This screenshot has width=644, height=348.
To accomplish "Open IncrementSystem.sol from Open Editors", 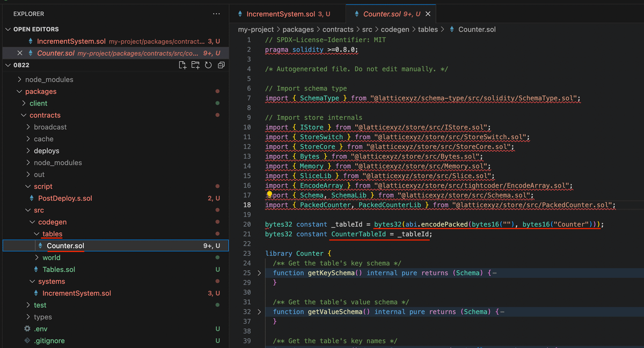I will [116, 41].
